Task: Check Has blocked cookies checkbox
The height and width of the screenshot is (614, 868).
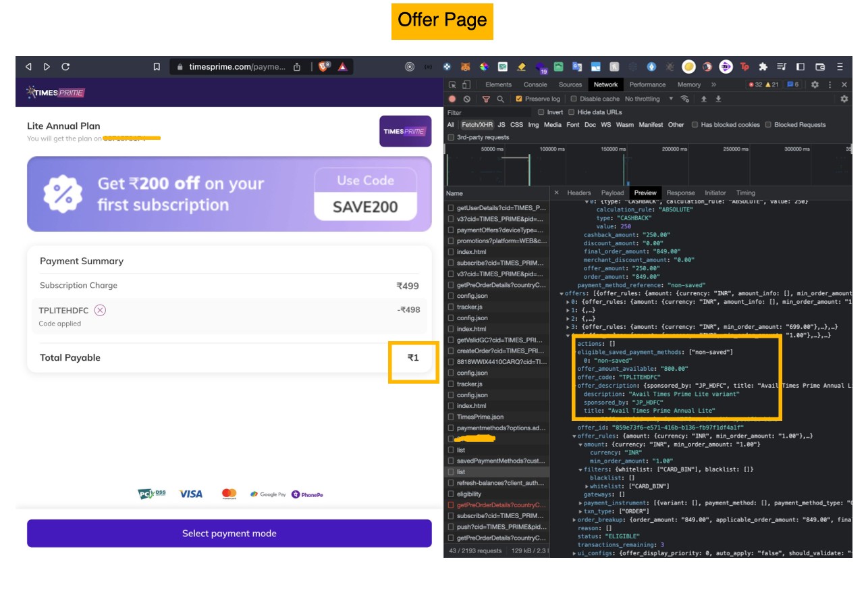Action: [695, 125]
